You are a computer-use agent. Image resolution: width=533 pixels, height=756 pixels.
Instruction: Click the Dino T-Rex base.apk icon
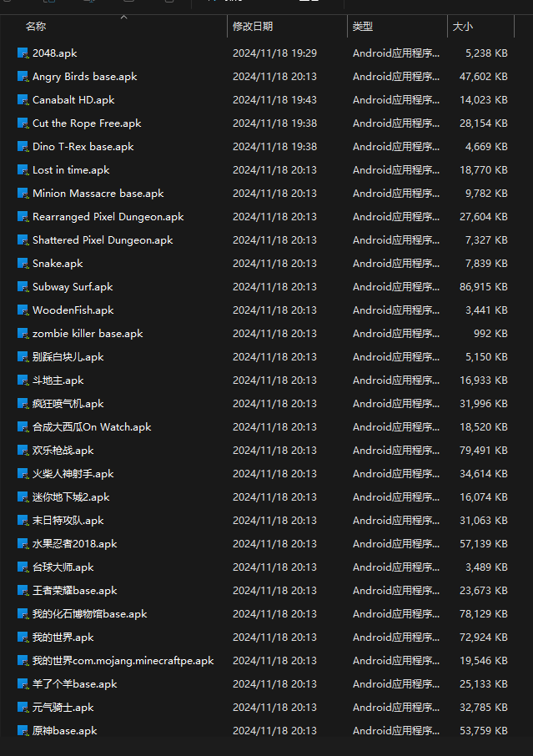(x=23, y=147)
